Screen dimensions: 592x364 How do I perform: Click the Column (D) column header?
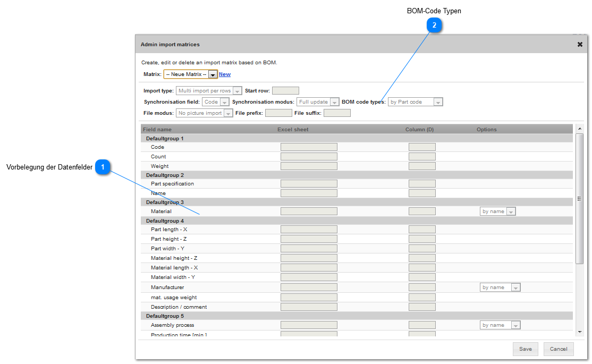(x=419, y=130)
